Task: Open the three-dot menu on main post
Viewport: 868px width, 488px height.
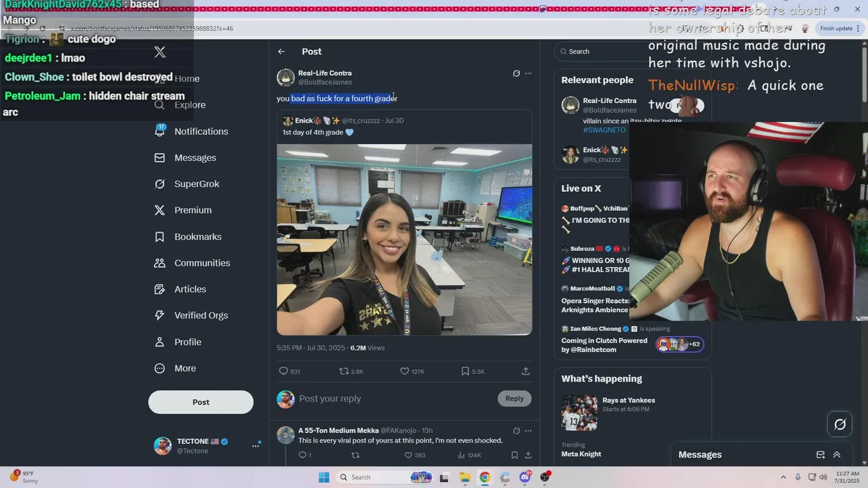Action: point(528,73)
